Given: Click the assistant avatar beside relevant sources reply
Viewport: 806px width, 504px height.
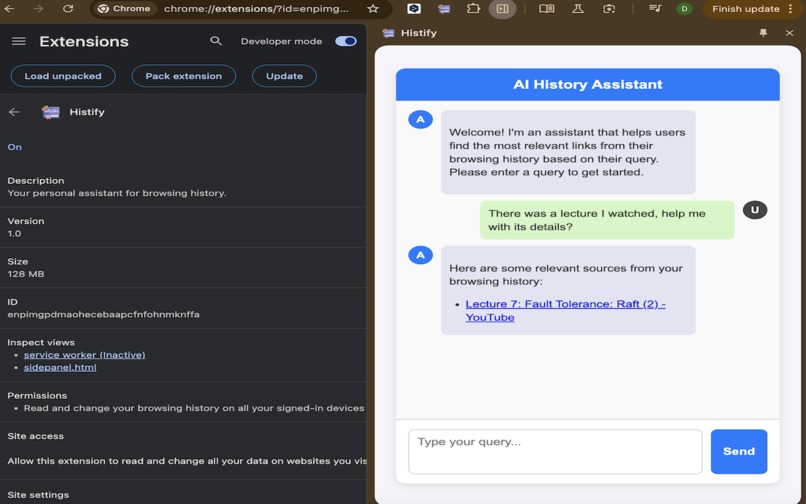Looking at the screenshot, I should (420, 255).
